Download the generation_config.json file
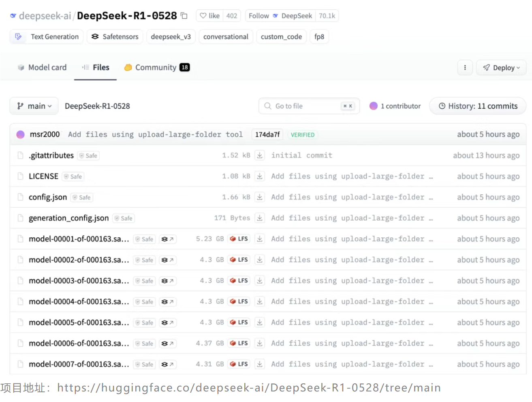 click(x=260, y=218)
